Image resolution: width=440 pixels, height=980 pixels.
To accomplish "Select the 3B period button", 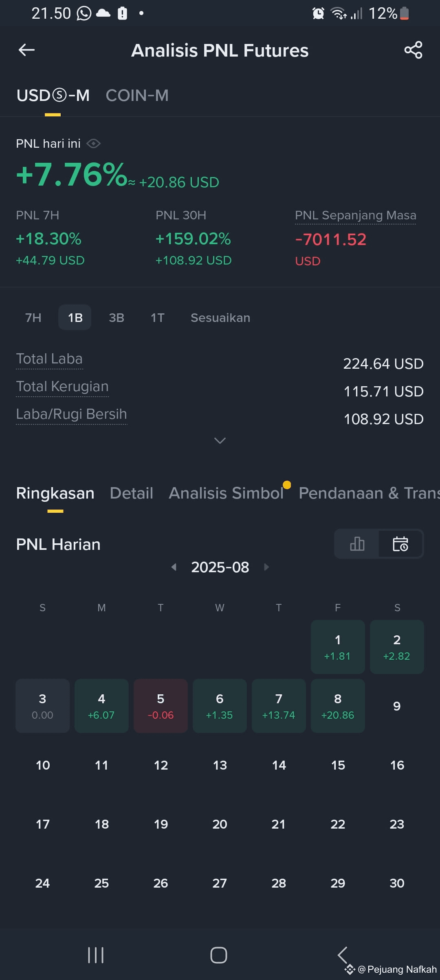I will (x=117, y=317).
